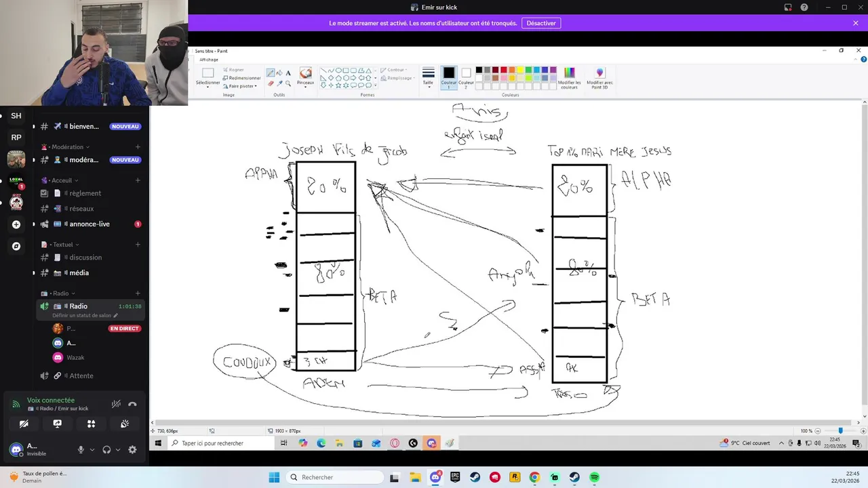The image size is (868, 488).
Task: Collapse the Accueil category
Action: point(60,180)
